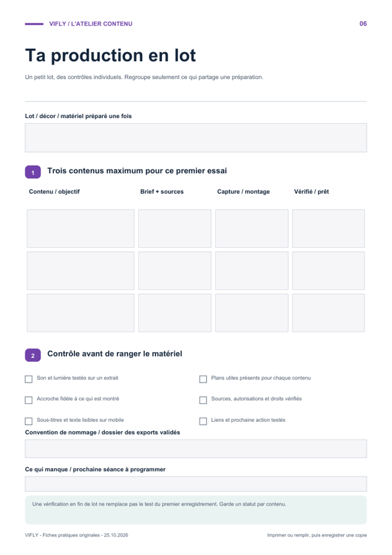
Task: Tick 'Sous-titres et texte lisibles sur mobile'
Action: [x=28, y=421]
